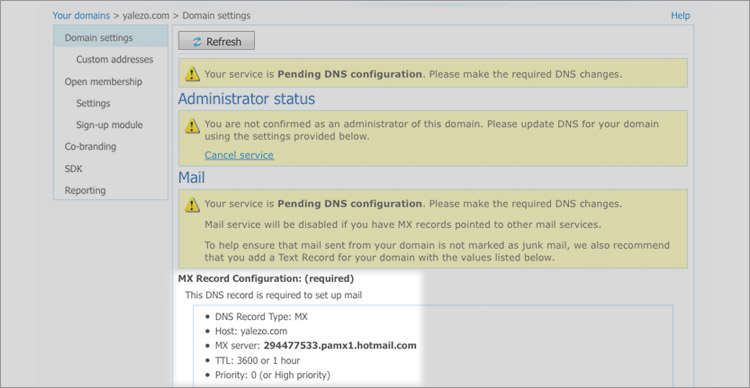Open the Cancel service link

click(239, 155)
